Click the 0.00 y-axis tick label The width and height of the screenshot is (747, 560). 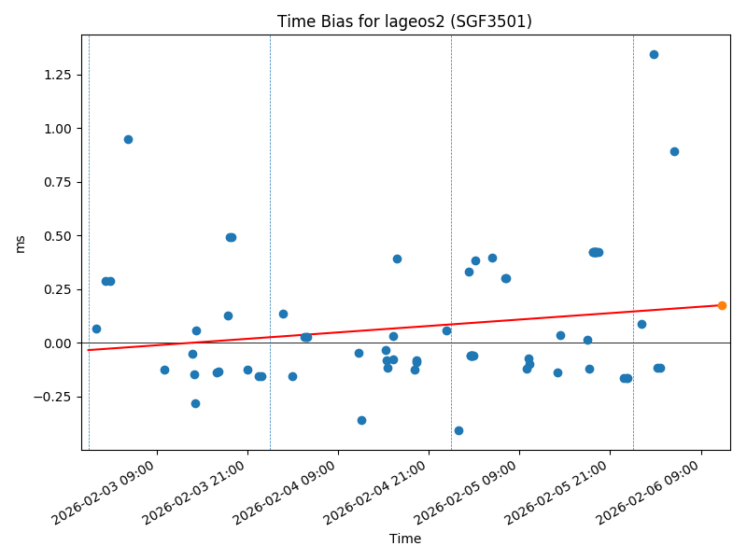coord(55,343)
